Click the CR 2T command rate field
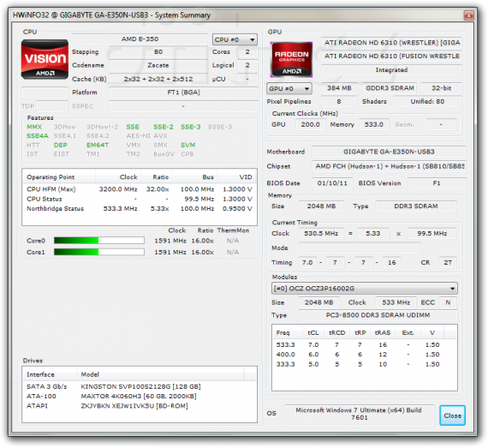The width and height of the screenshot is (488, 448). click(448, 262)
